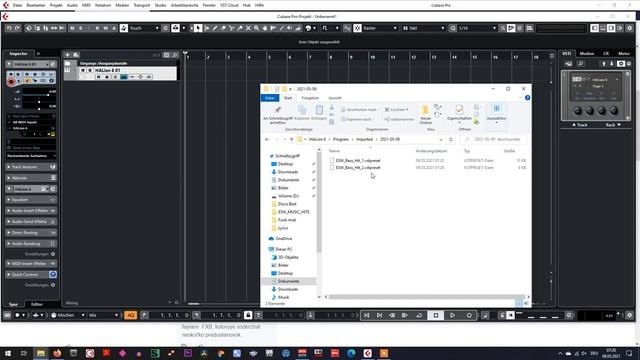Viewport: 640px width, 360px height.
Task: Open the Takt grid type dropdown
Action: pyautogui.click(x=423, y=28)
